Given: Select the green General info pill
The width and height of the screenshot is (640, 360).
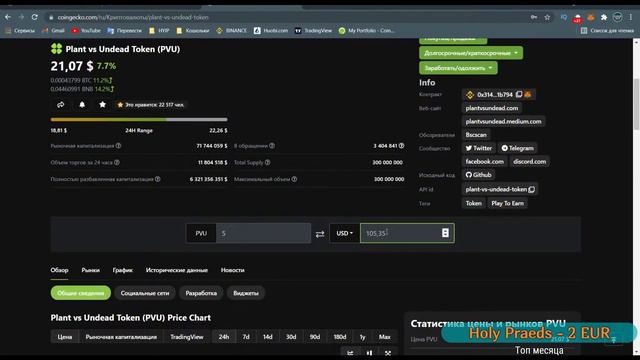Looking at the screenshot, I should point(81,293).
